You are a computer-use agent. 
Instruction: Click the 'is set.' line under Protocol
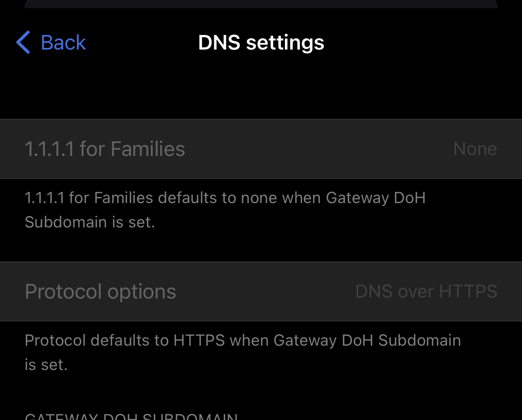(46, 364)
